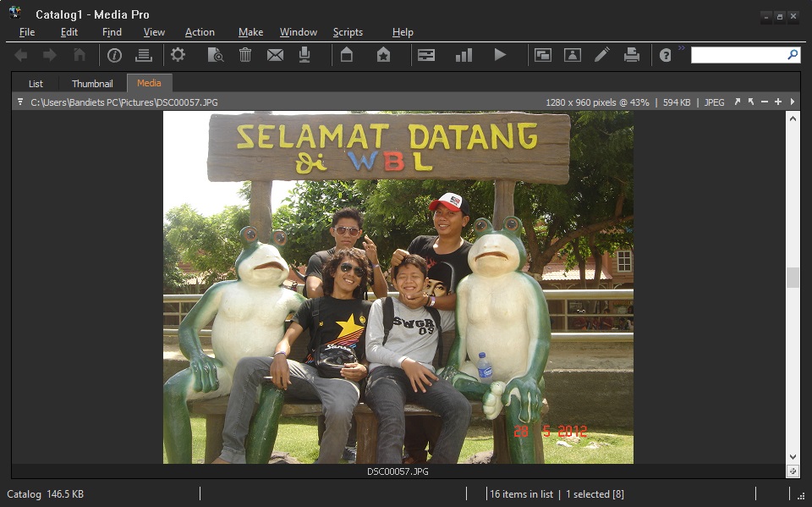Click the plus button below the scrollbar
The width and height of the screenshot is (812, 507).
(x=793, y=471)
